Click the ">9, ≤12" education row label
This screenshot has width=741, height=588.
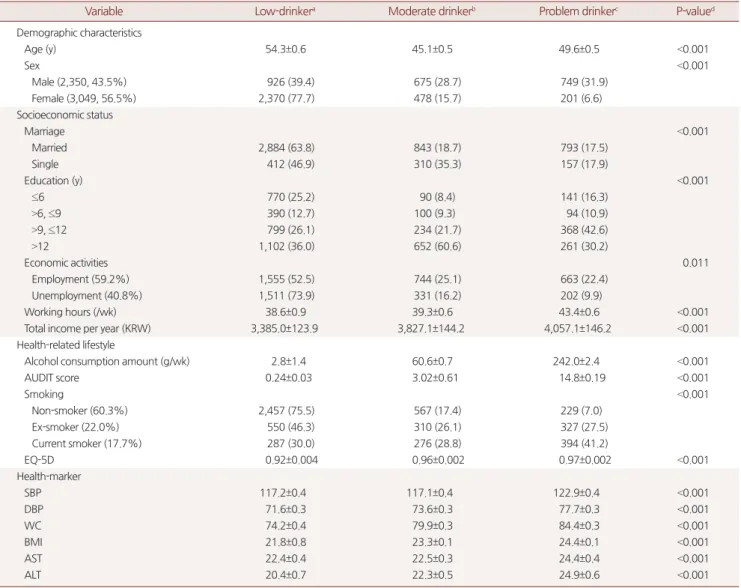[x=49, y=230]
